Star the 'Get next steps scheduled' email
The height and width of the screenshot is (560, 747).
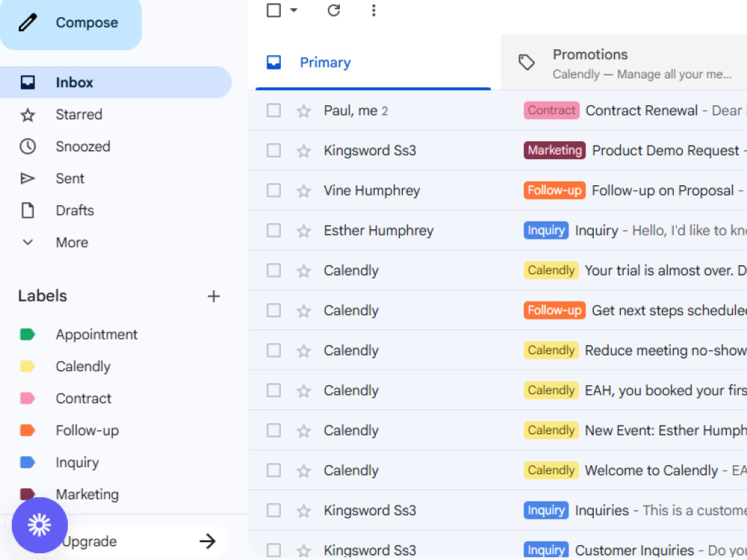303,311
